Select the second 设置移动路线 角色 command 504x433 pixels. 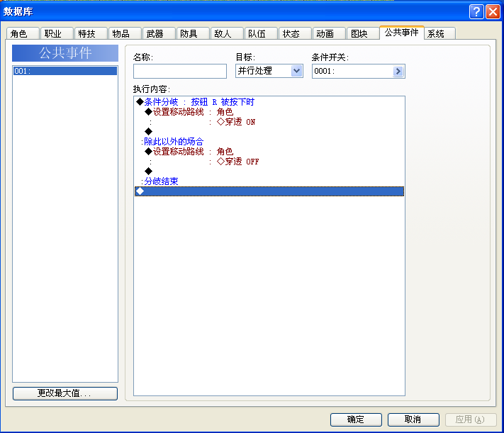269,152
